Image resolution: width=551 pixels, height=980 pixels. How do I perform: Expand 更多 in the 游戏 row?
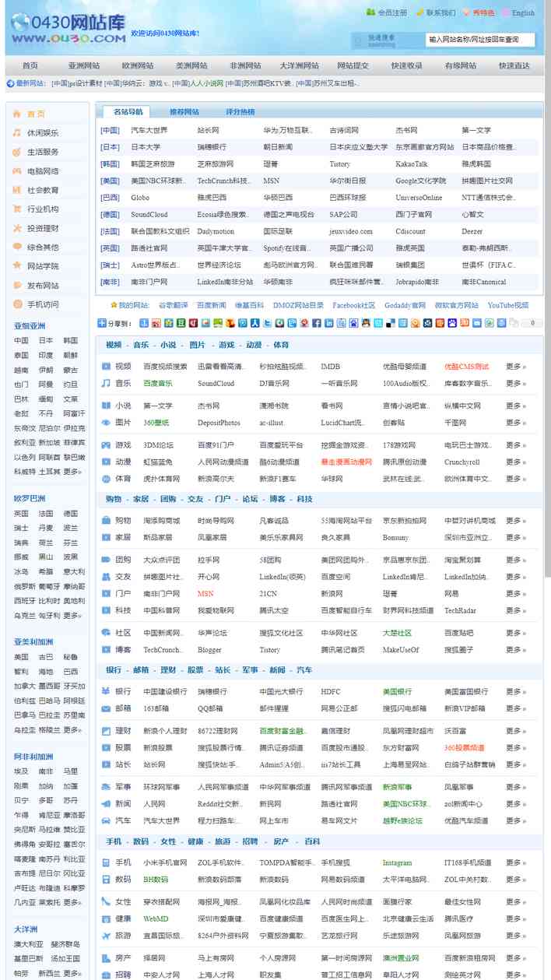pyautogui.click(x=516, y=445)
